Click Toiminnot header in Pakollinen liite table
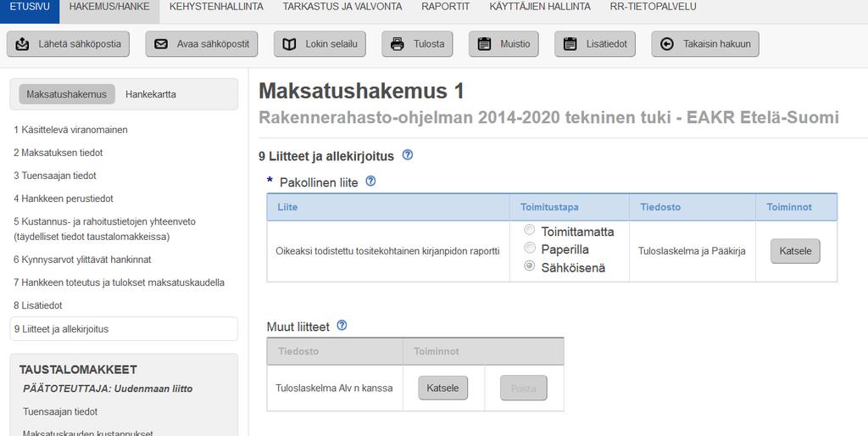Image resolution: width=868 pixels, height=436 pixels. (789, 207)
